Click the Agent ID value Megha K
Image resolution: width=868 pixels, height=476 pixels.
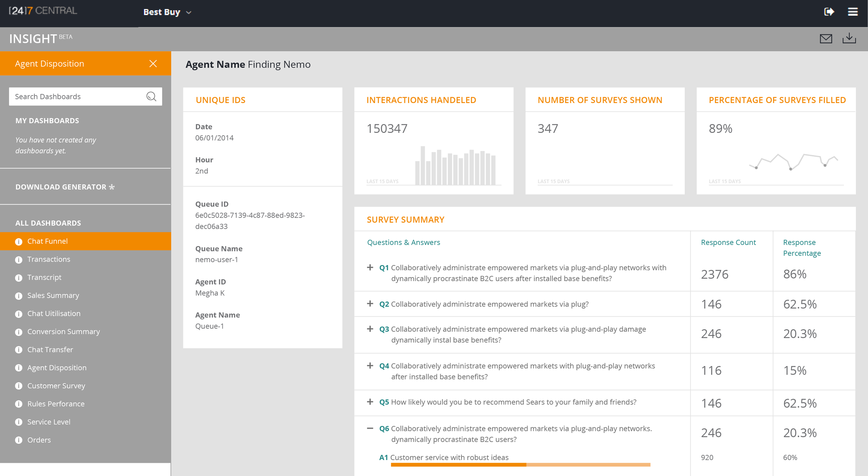pos(210,293)
